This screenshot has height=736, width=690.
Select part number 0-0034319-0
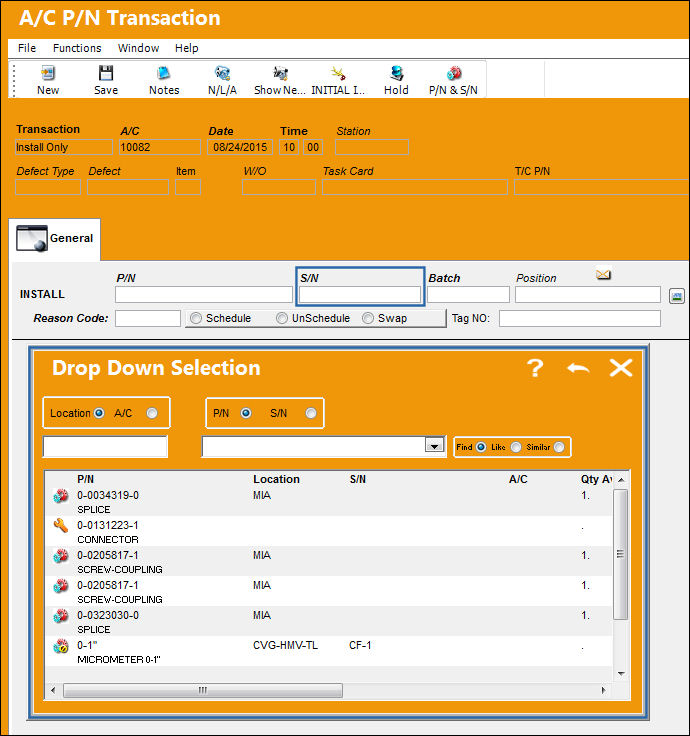click(x=108, y=495)
